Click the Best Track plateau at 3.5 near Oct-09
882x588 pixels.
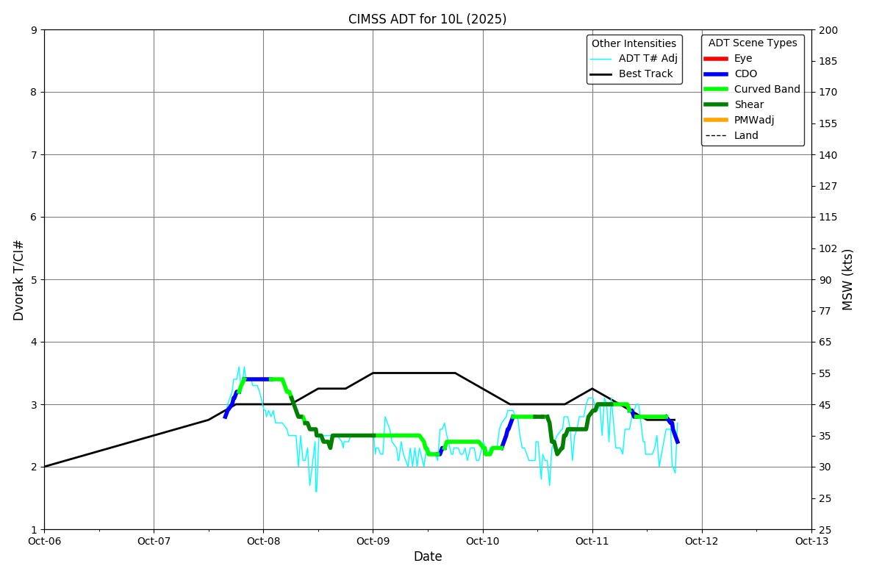414,373
